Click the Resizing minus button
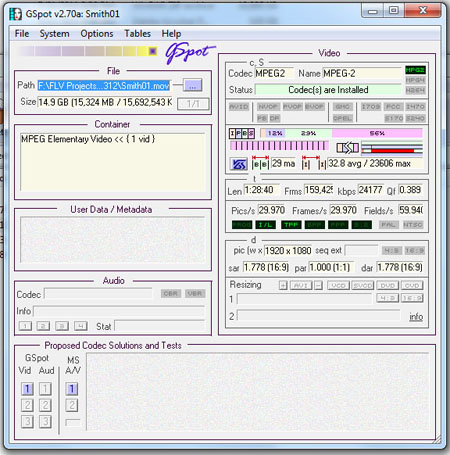Viewport: 450px width, 455px height. pyautogui.click(x=318, y=285)
